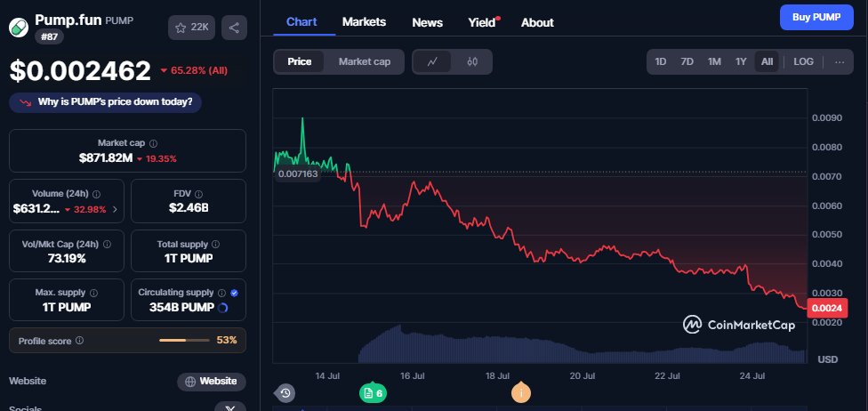Set chart range to 1Y

pyautogui.click(x=741, y=61)
